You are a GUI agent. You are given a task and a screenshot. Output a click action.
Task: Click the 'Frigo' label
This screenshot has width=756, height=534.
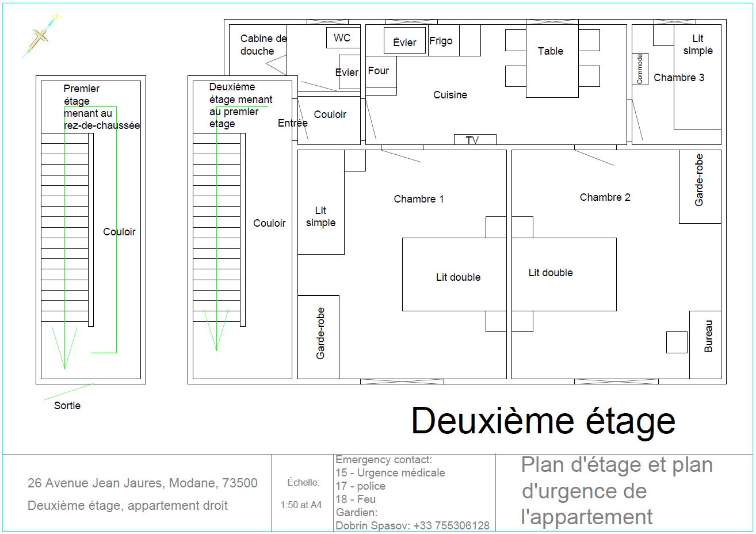(x=441, y=41)
